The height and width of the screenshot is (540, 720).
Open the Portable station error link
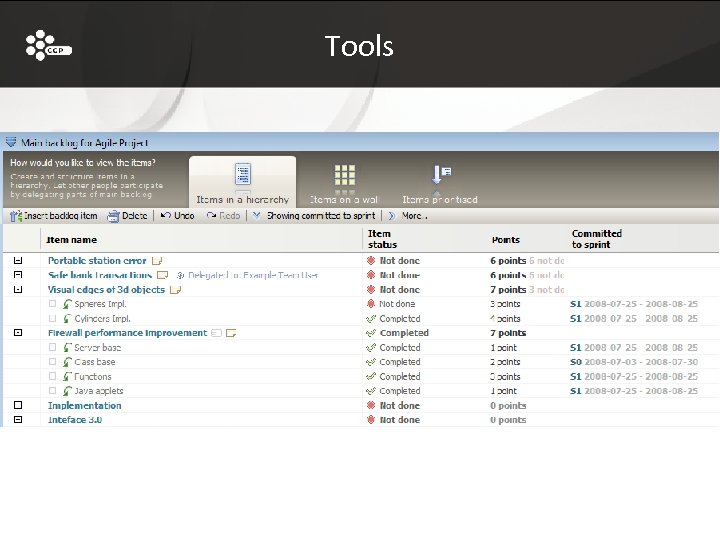(97, 260)
